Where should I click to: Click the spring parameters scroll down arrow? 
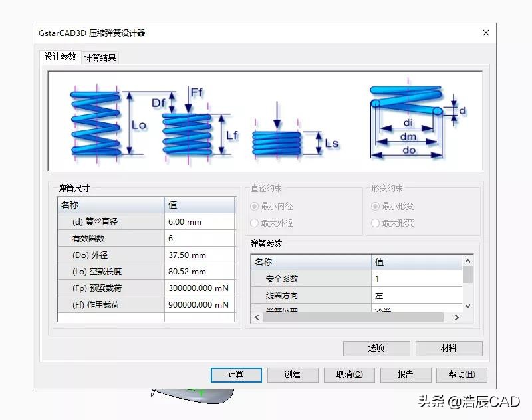coord(468,306)
